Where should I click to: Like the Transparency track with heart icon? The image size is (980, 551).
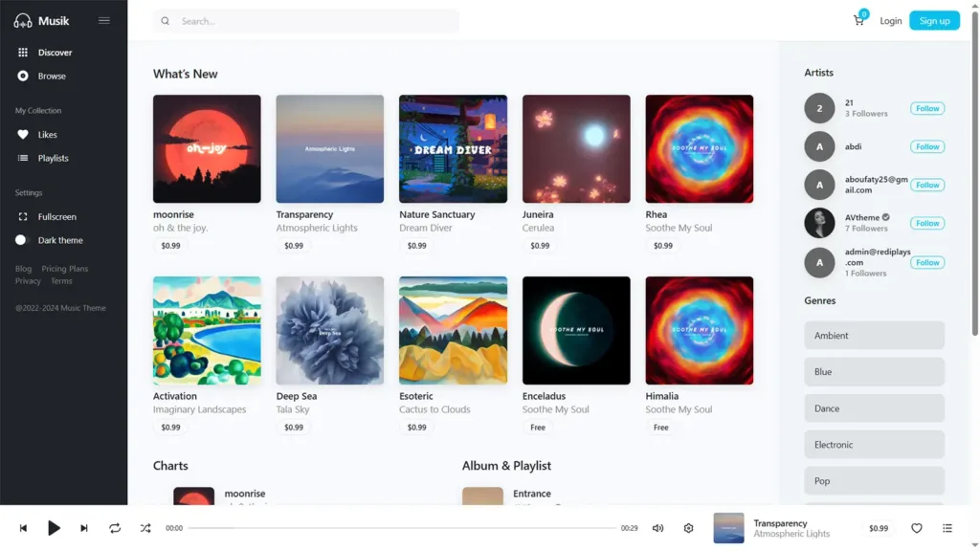916,528
